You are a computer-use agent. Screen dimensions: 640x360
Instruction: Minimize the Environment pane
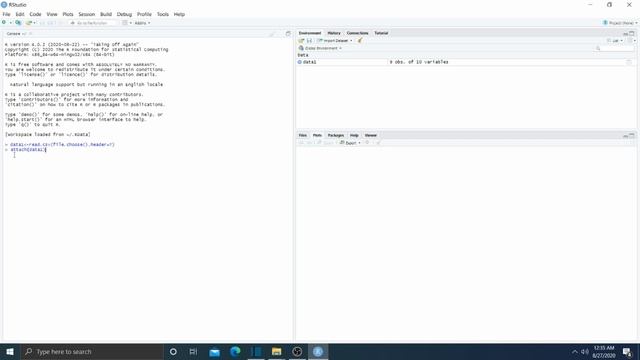click(625, 33)
